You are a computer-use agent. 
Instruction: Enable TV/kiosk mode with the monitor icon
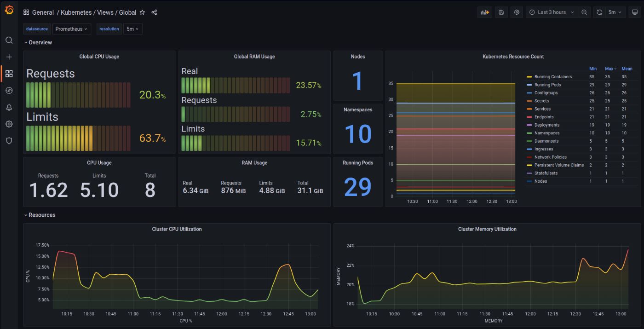point(636,12)
